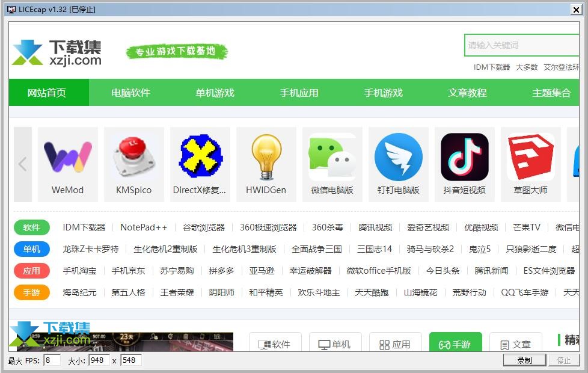Select the 单机 content tab with monitor icon
The image size is (588, 373).
335,342
